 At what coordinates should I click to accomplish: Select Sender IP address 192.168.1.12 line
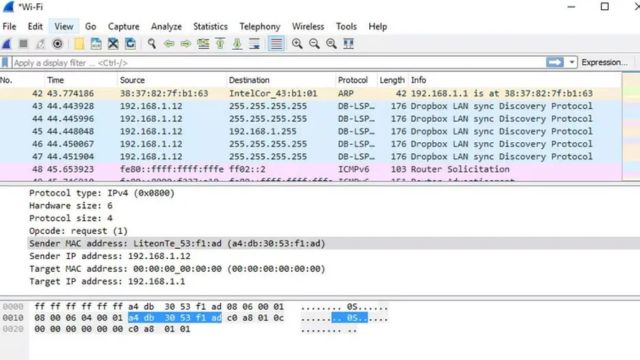coord(110,256)
